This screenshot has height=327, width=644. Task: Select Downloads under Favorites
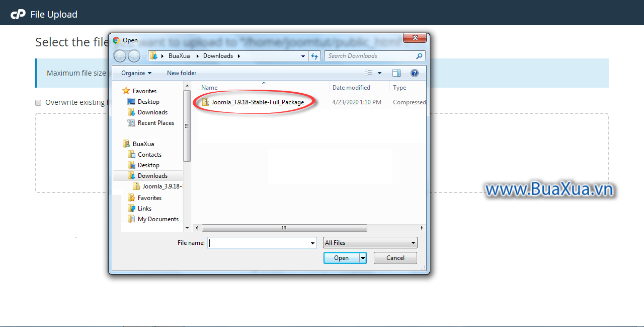[152, 112]
